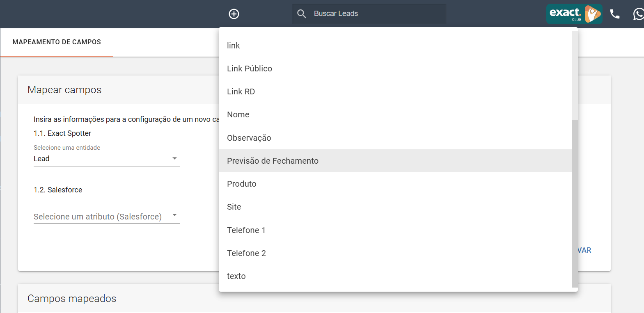Pick 'Produto' from the list

(x=395, y=184)
